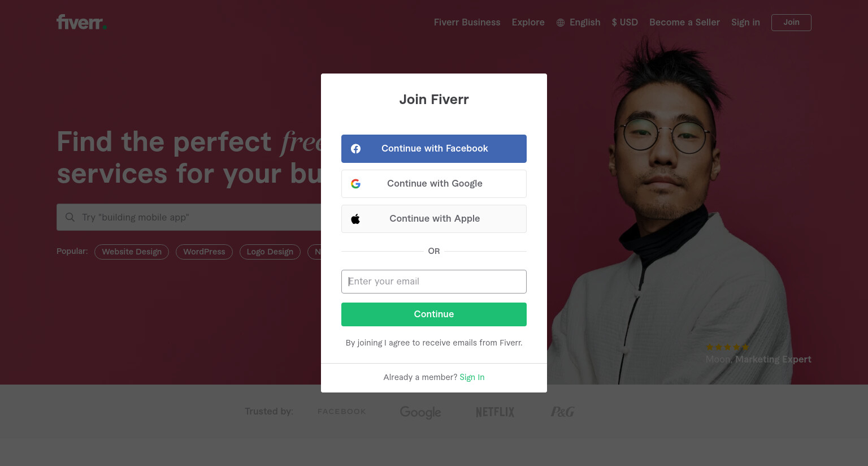Follow the green Sign In link
868x466 pixels.
point(472,377)
